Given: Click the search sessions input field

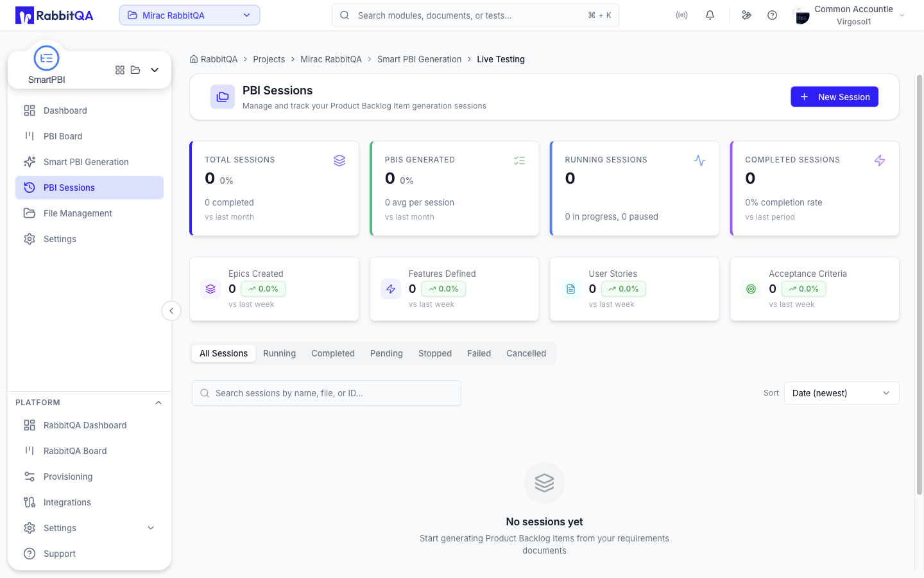Looking at the screenshot, I should pyautogui.click(x=327, y=393).
